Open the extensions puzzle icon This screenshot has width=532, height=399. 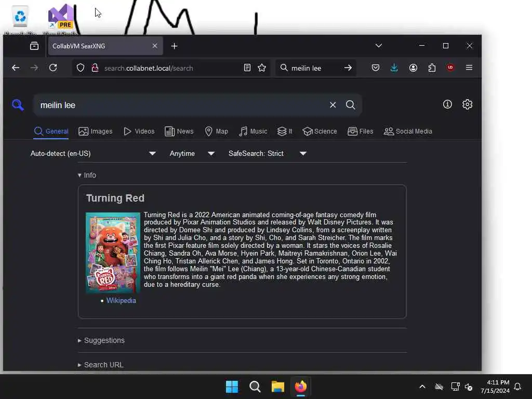[432, 68]
